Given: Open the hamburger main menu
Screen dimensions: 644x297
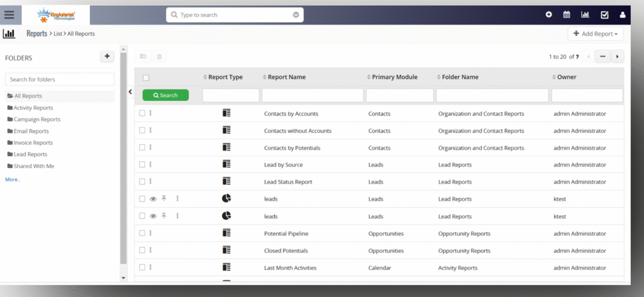Looking at the screenshot, I should pos(9,15).
